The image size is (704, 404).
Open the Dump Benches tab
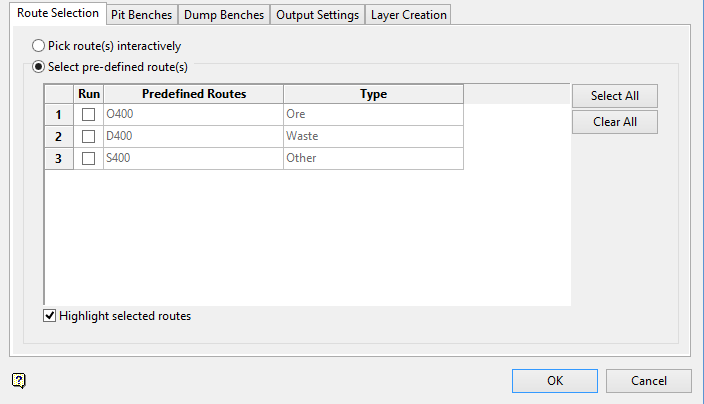(x=224, y=15)
